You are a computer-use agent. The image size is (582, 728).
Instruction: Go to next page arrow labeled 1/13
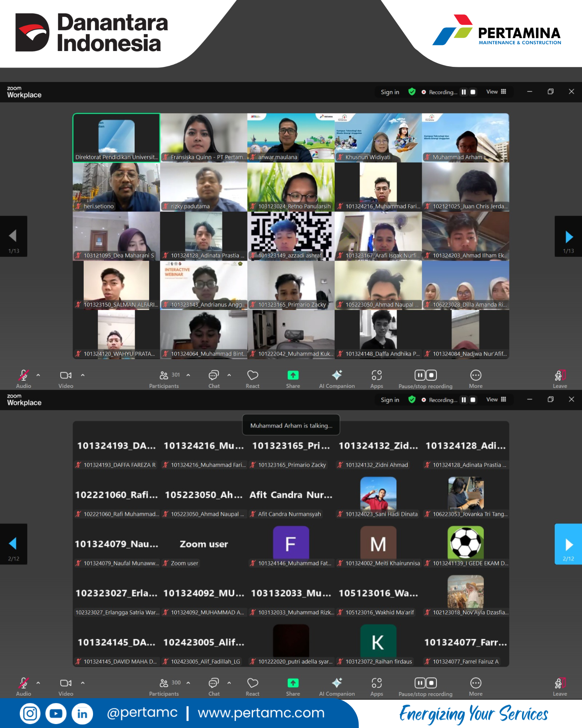(x=568, y=237)
